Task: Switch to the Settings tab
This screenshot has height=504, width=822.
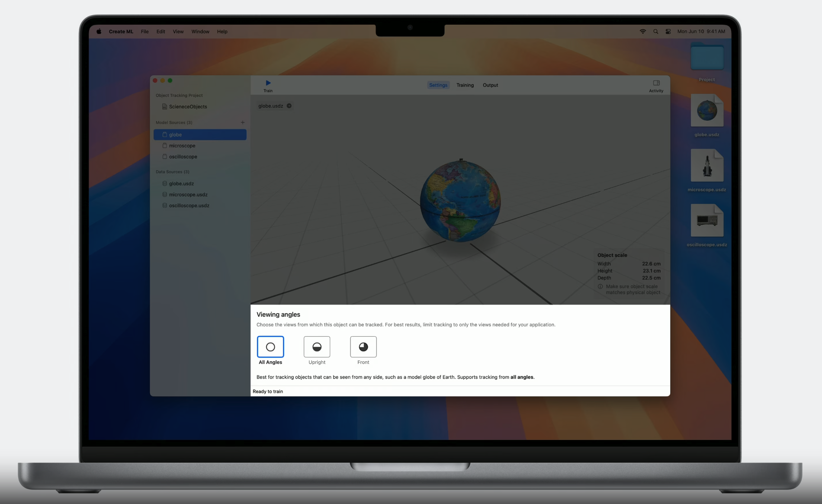Action: point(438,85)
